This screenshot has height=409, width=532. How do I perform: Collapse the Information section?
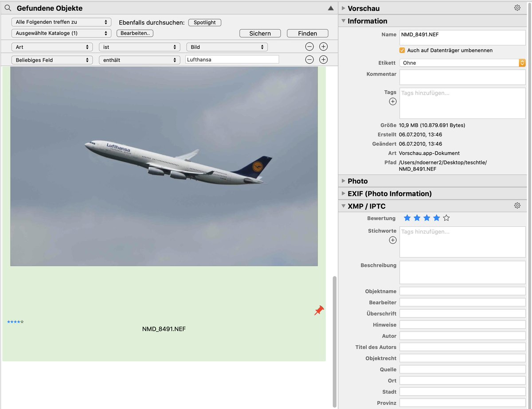344,21
